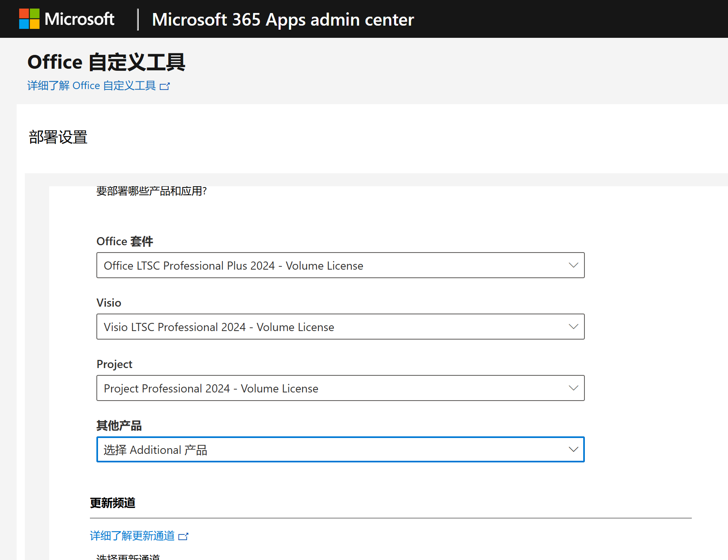This screenshot has width=728, height=560.
Task: Click chevron arrow of 其他产品 dropdown
Action: pos(573,449)
